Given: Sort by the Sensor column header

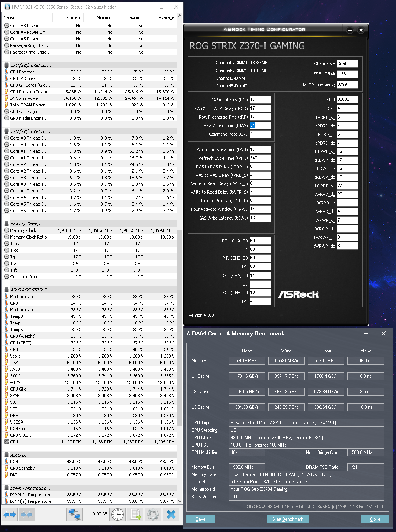Looking at the screenshot, I should coord(27,17).
